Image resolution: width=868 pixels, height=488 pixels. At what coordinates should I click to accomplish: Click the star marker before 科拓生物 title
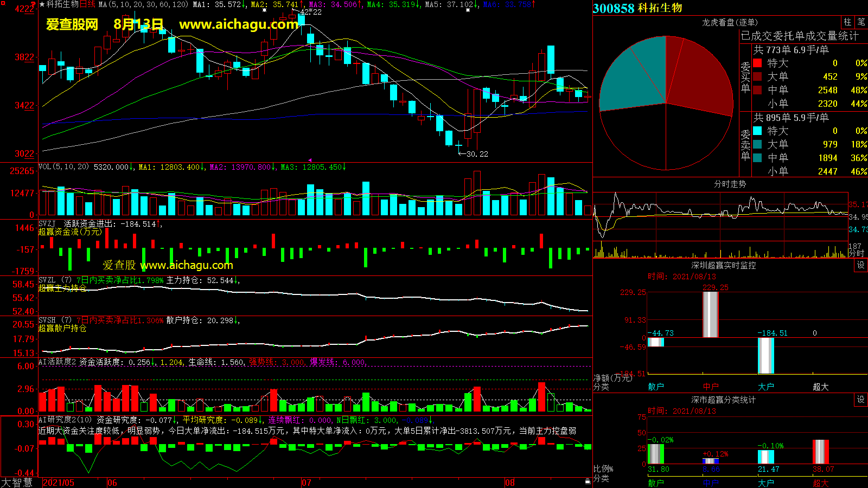click(42, 4)
